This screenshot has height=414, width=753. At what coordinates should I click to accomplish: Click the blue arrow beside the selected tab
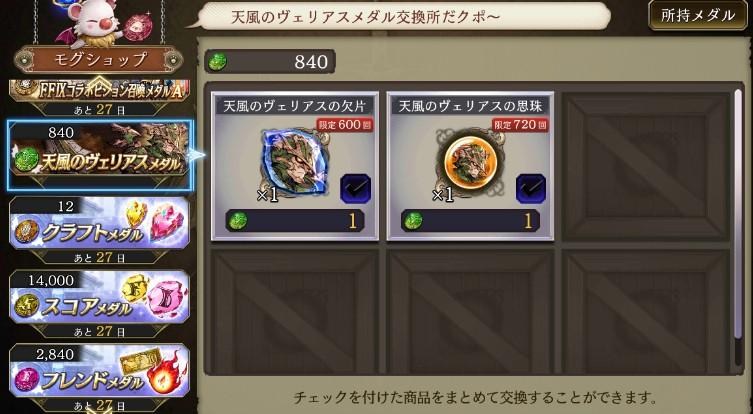(x=197, y=155)
